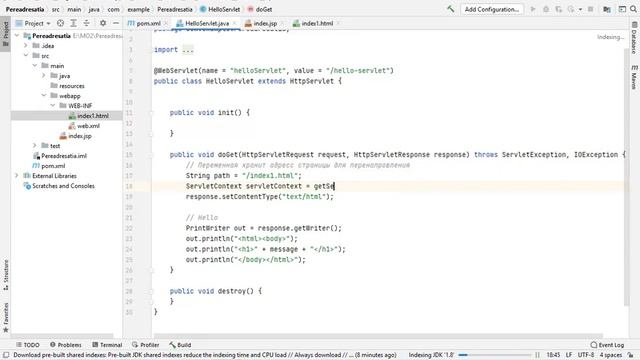Open Search Everywhere magnifier icon
This screenshot has width=640, height=360.
633,9
